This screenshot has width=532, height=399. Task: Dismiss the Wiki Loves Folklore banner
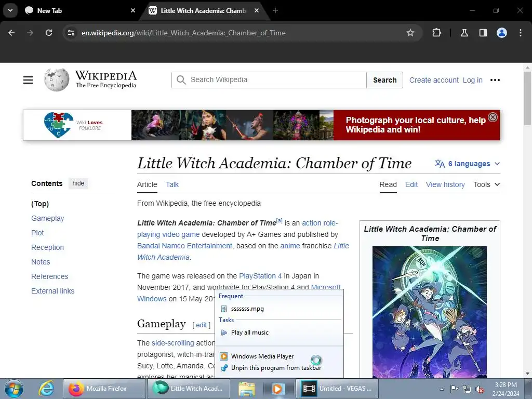[493, 117]
